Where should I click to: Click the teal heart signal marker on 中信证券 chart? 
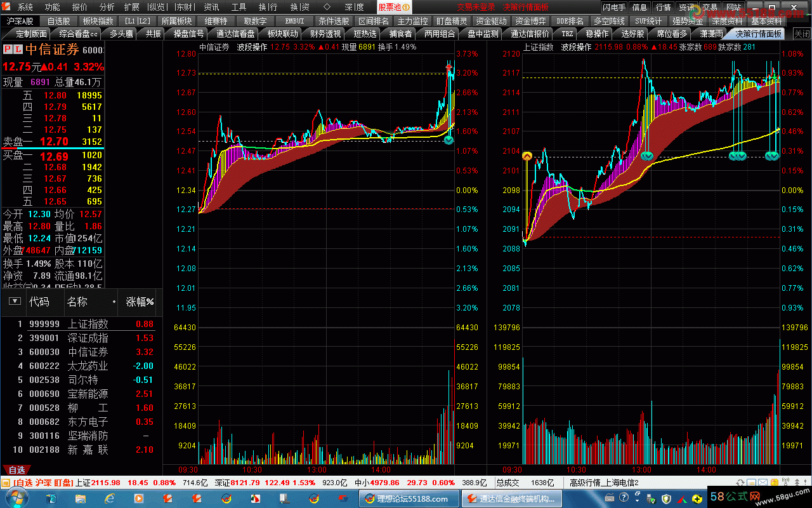point(449,140)
